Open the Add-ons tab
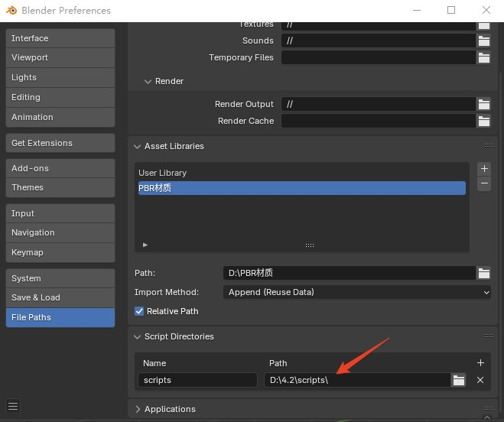 [x=60, y=168]
